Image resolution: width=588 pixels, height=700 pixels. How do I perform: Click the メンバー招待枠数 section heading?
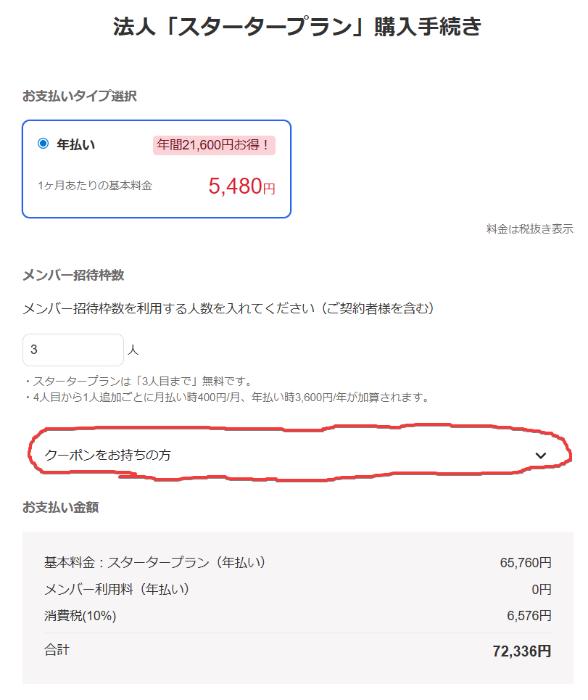(x=73, y=275)
